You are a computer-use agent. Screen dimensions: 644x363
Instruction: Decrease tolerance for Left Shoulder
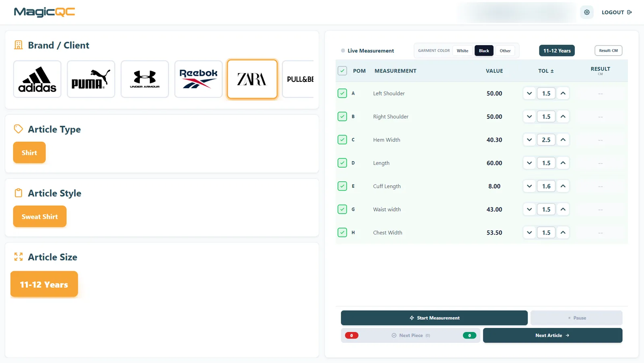529,93
